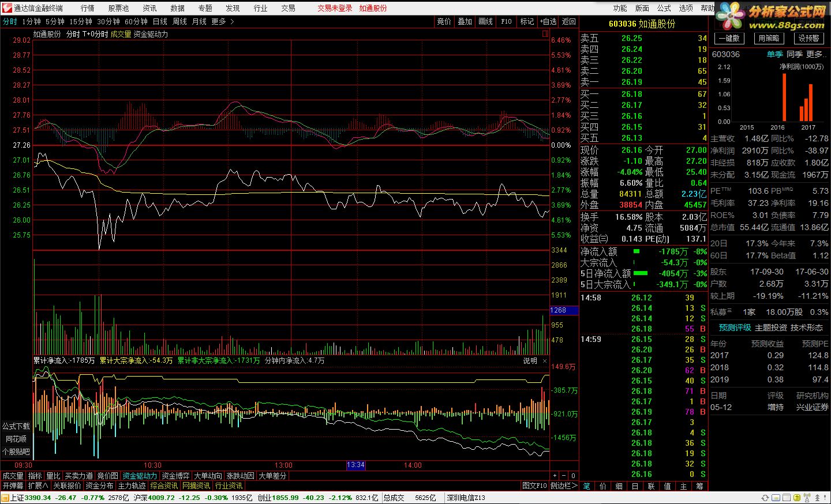831x504 pixels.
Task: Click the F10 toolbar button
Action: (x=506, y=21)
